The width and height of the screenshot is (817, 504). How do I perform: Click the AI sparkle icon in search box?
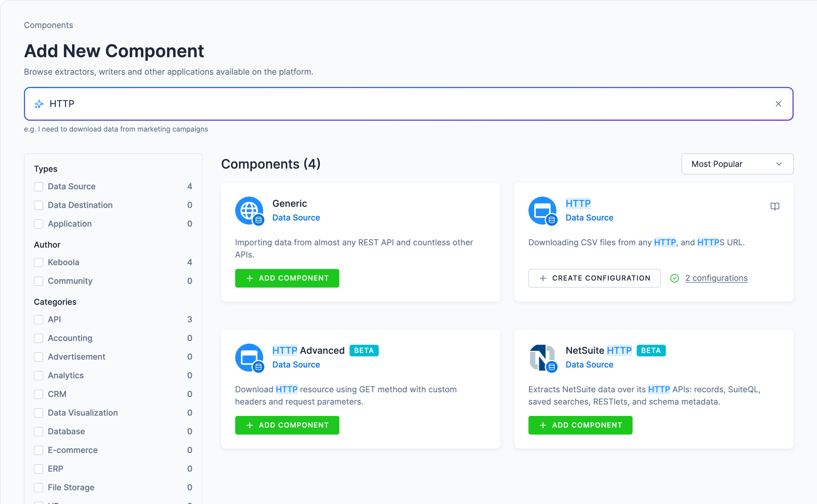39,104
